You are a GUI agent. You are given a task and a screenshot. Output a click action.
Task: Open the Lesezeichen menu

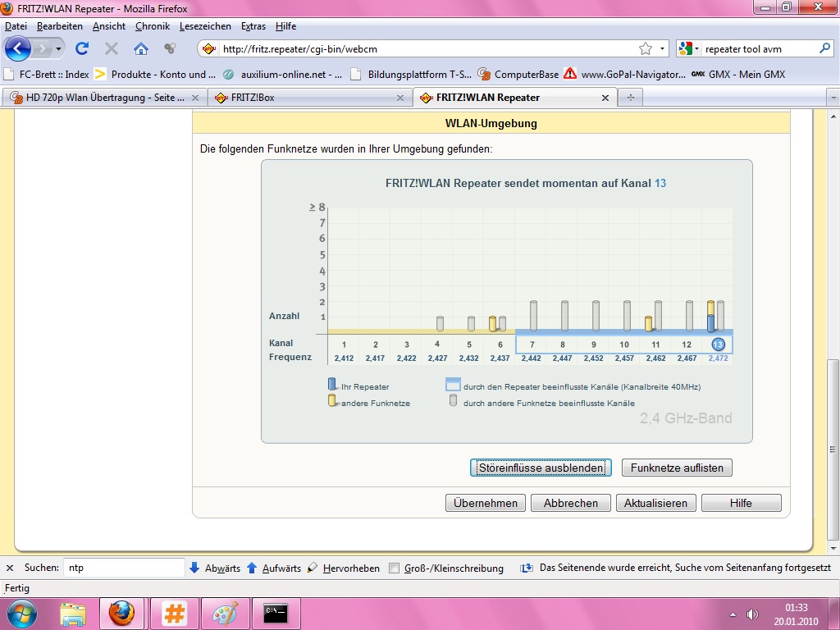205,25
